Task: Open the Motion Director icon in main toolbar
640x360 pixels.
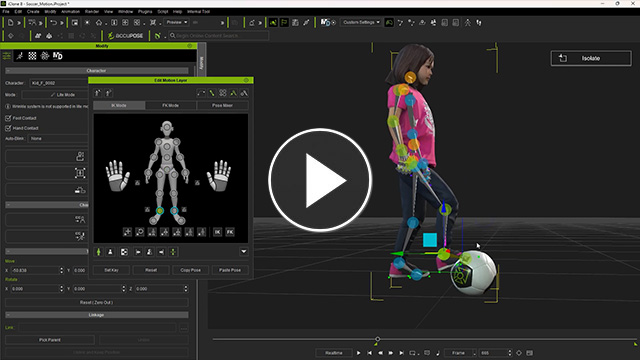Action: (325, 22)
